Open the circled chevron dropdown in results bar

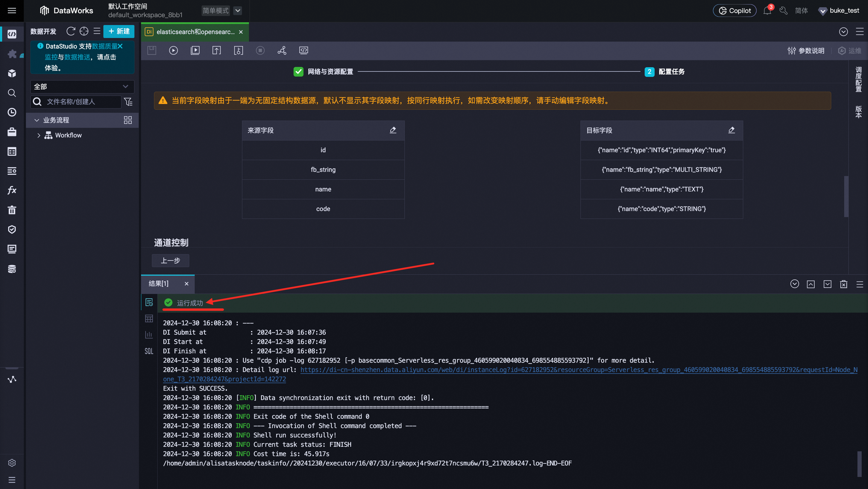tap(794, 284)
